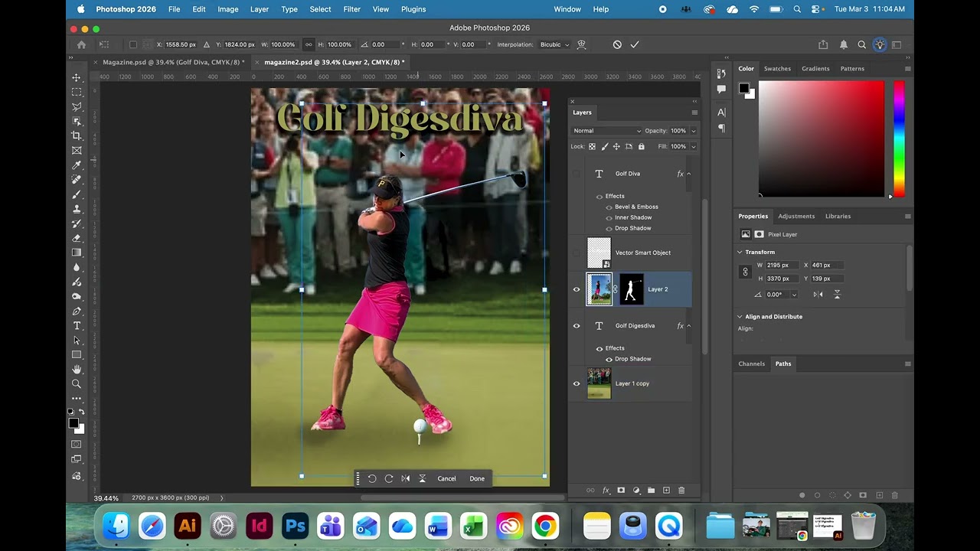
Task: Select the Pen tool
Action: tap(77, 311)
